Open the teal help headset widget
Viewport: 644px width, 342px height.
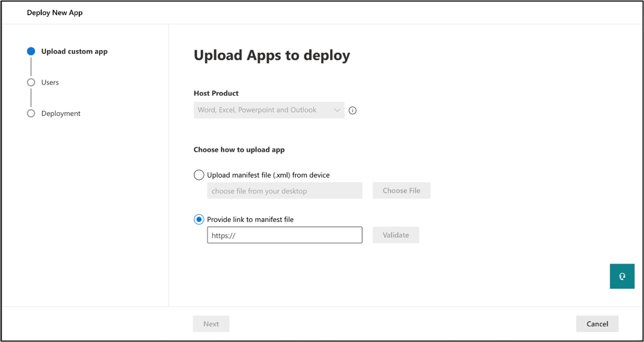click(x=622, y=276)
